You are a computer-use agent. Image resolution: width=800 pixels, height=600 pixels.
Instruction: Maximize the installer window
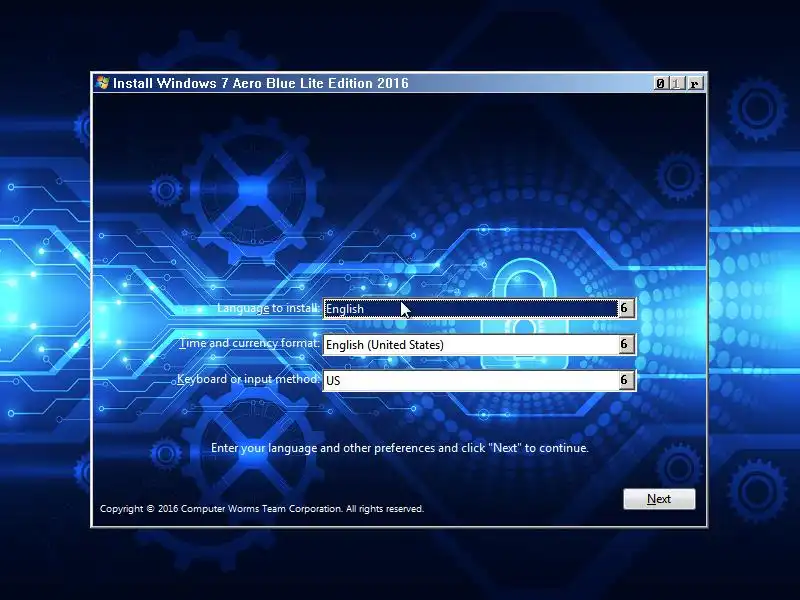[677, 83]
